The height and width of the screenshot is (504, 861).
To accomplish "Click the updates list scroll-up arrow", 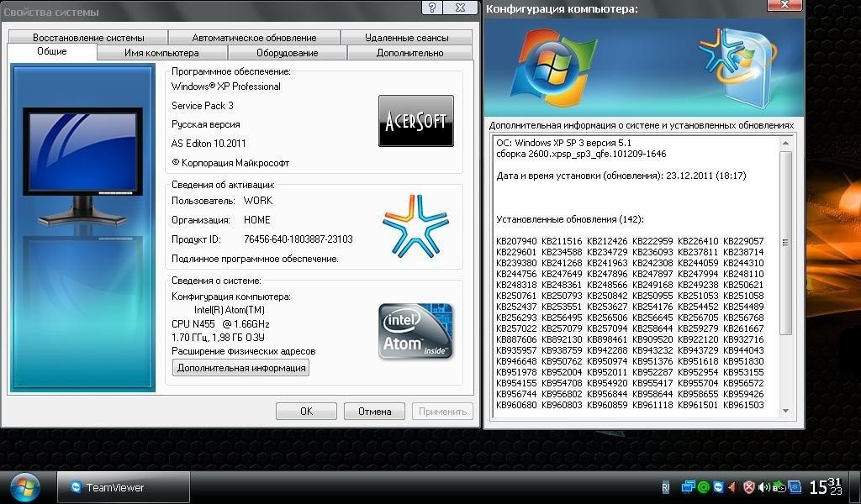I will 785,143.
